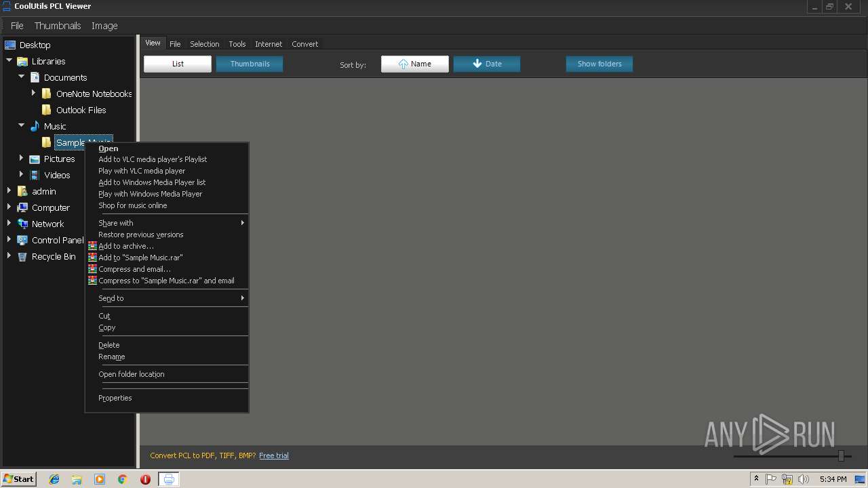
Task: Select the Selection ribbon tab
Action: (x=204, y=44)
